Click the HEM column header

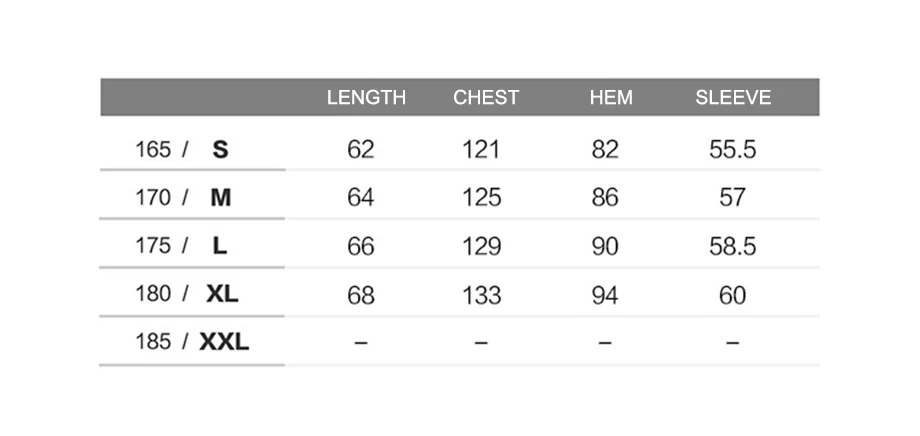pyautogui.click(x=611, y=97)
